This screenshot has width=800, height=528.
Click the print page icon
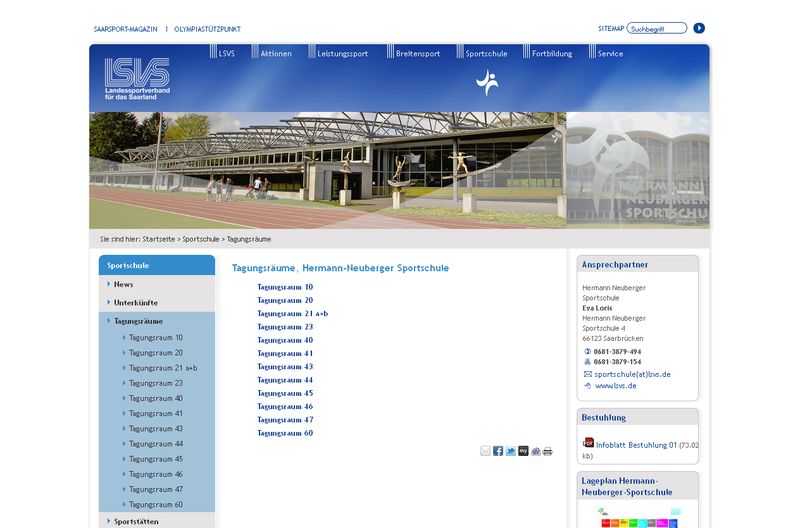point(547,451)
